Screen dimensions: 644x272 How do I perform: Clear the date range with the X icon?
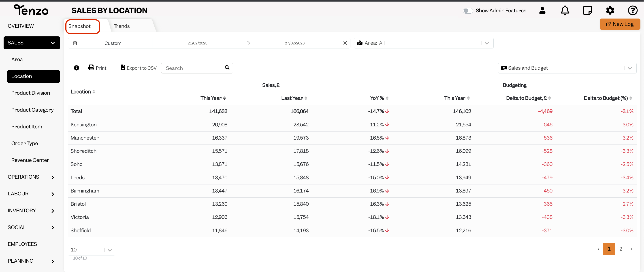tap(345, 43)
